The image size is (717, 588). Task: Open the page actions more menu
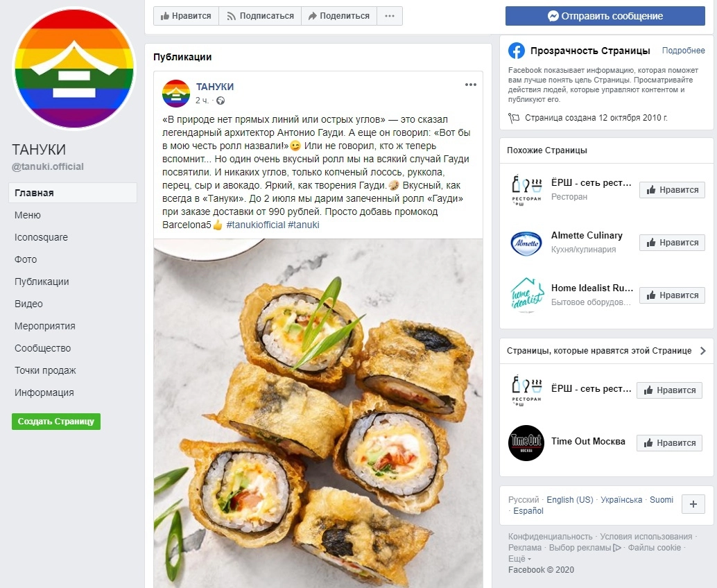point(390,16)
